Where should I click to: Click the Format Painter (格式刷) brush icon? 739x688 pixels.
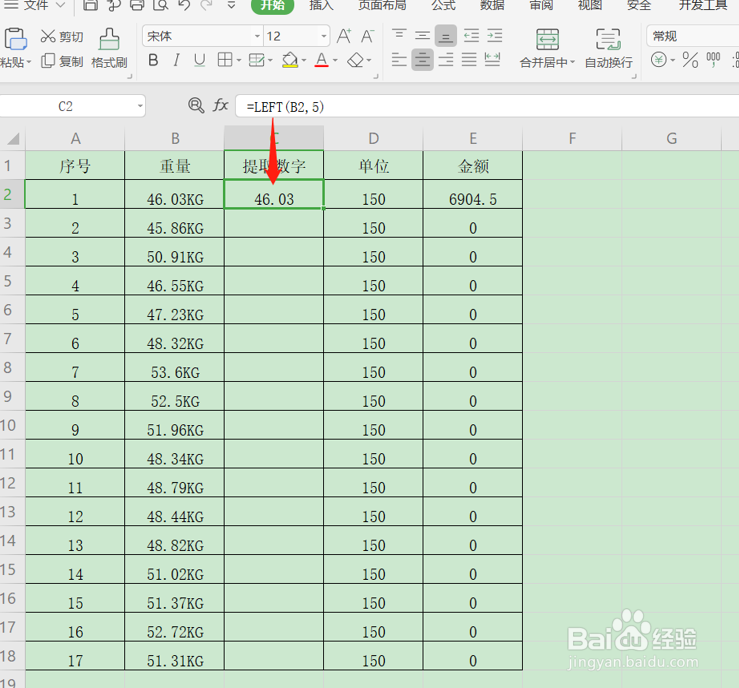(x=109, y=39)
